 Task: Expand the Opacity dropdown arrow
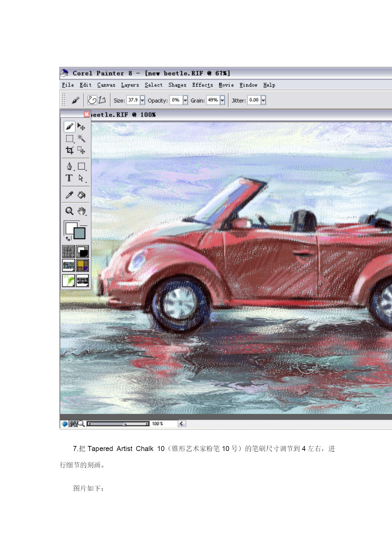(x=185, y=100)
